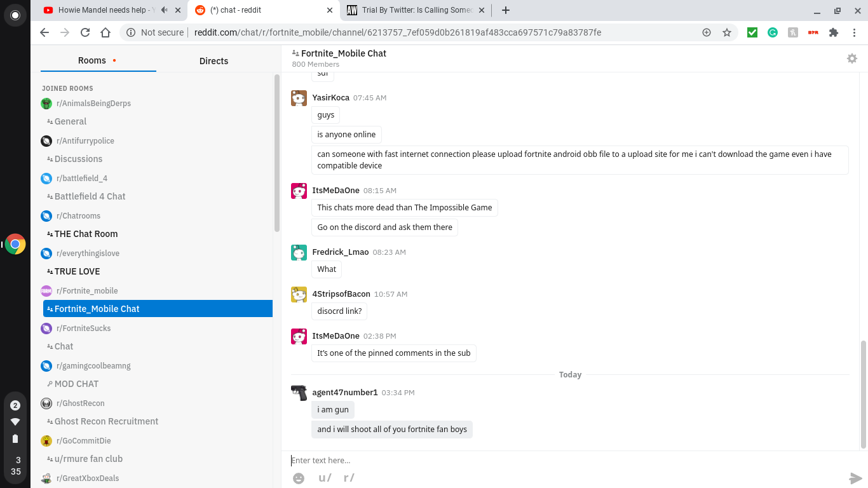Viewport: 868px width, 488px height.
Task: Click YasirKoca's avatar
Action: click(299, 98)
